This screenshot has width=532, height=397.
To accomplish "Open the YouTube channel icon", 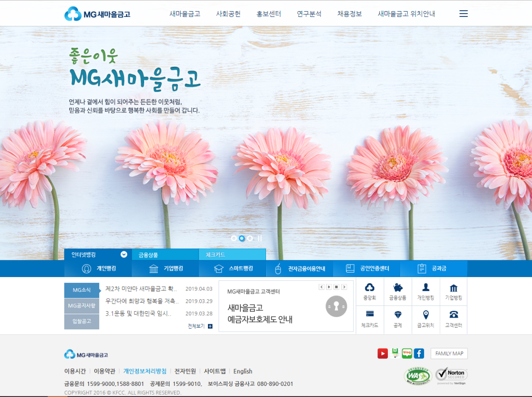I will pyautogui.click(x=383, y=353).
